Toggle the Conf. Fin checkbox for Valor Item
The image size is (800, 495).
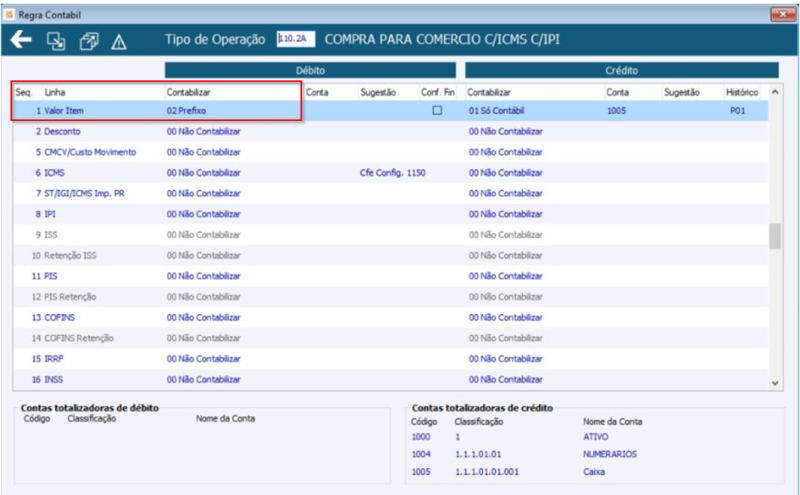[x=437, y=110]
